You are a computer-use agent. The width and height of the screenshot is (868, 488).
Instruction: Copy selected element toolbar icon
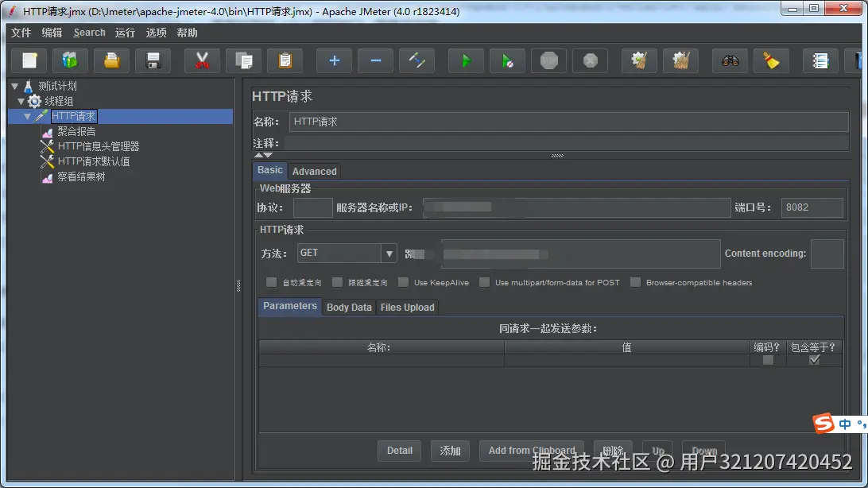243,60
